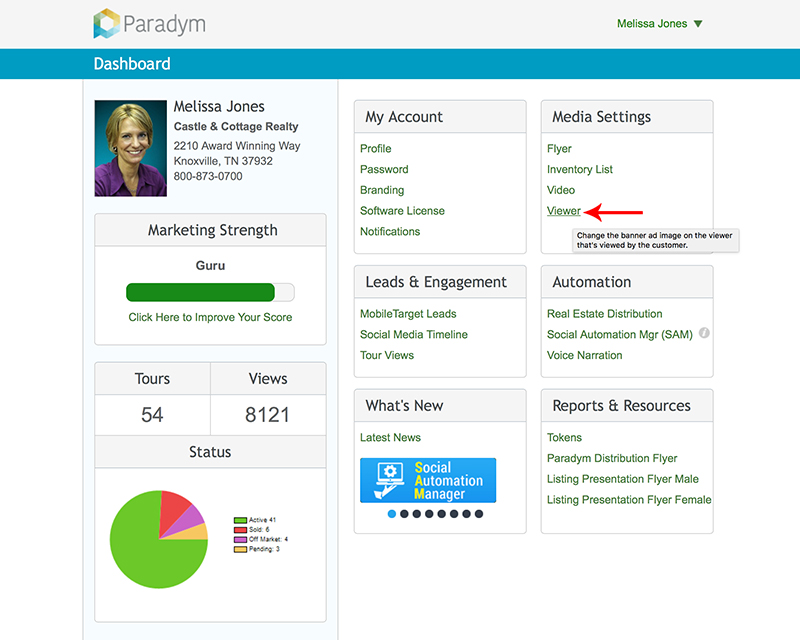Go to Branding settings
The height and width of the screenshot is (640, 800).
pos(382,190)
